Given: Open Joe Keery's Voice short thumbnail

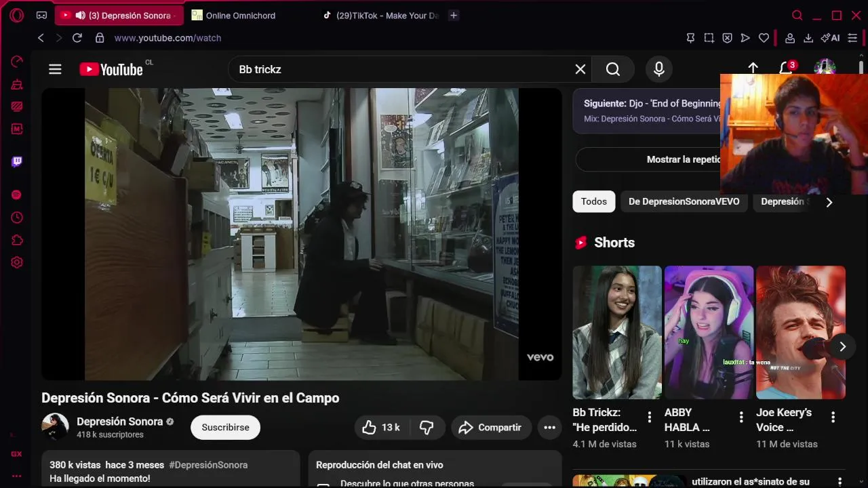Looking at the screenshot, I should pos(801,332).
